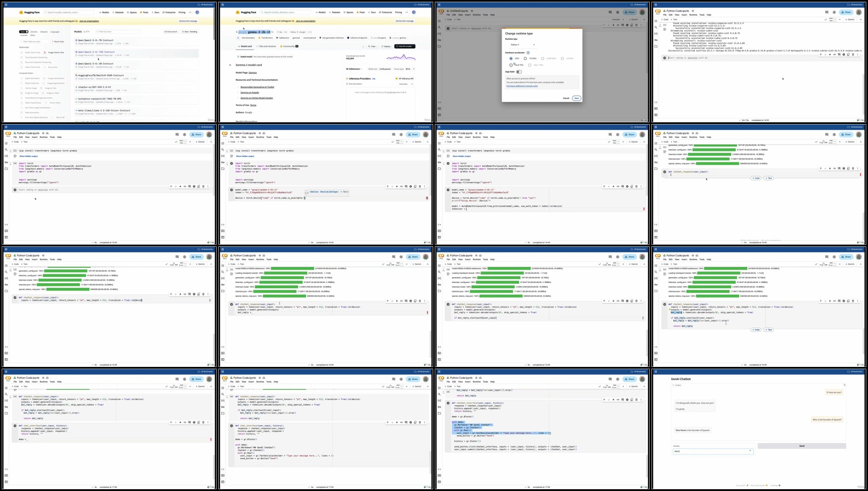Star the Untitled0.ipynb notebook
Viewport: 868px width, 491px height.
tap(472, 11)
